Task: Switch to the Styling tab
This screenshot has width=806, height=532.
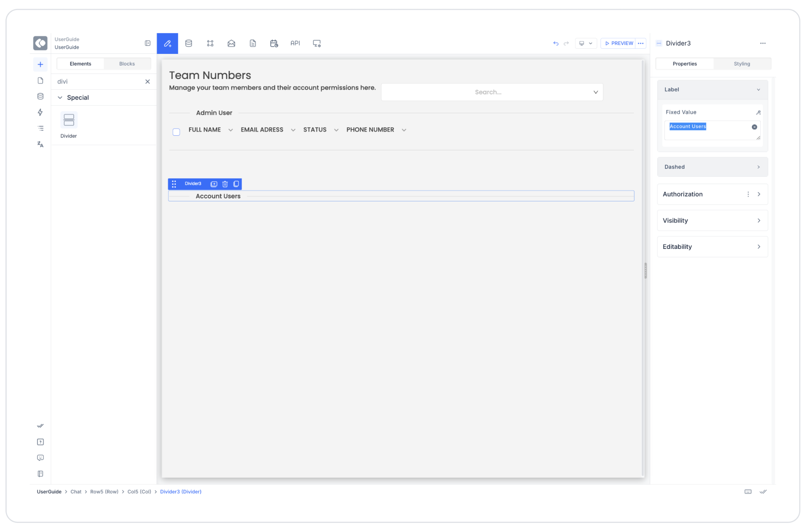Action: 741,64
